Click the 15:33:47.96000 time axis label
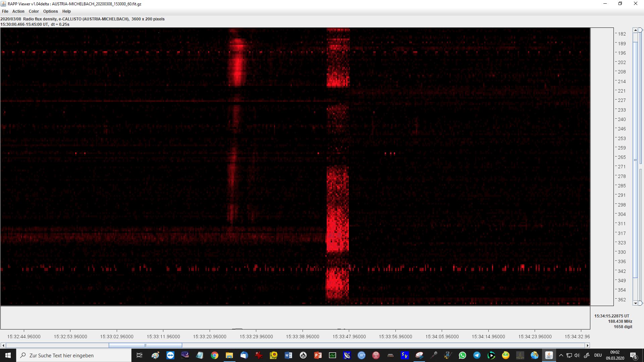Screen dimensions: 644x362 (x=349, y=337)
